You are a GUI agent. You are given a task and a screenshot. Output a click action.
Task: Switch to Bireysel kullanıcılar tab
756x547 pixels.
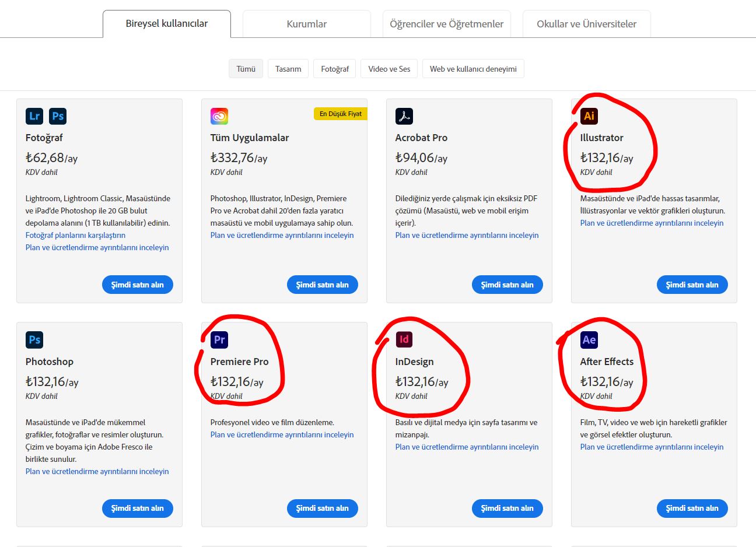167,24
